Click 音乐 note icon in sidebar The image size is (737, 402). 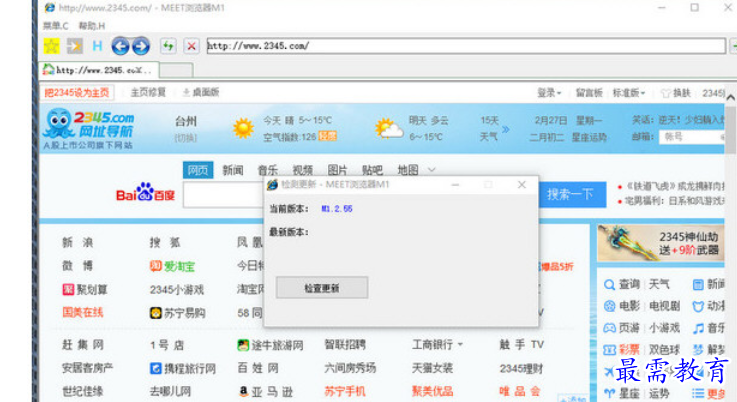click(698, 328)
